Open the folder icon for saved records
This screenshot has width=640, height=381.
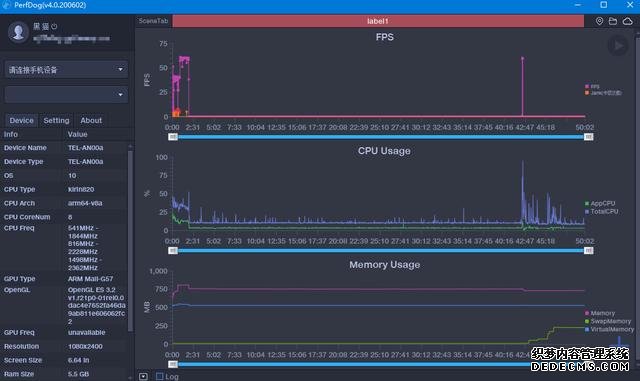pyautogui.click(x=613, y=21)
